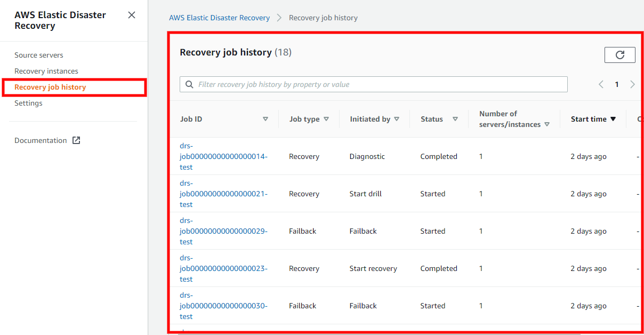This screenshot has width=644, height=335.
Task: Sort by Number of servers/instances arrow
Action: click(547, 124)
